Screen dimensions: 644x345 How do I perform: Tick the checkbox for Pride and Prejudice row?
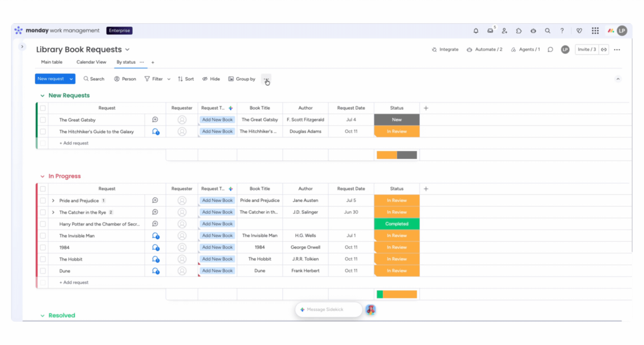coord(43,201)
